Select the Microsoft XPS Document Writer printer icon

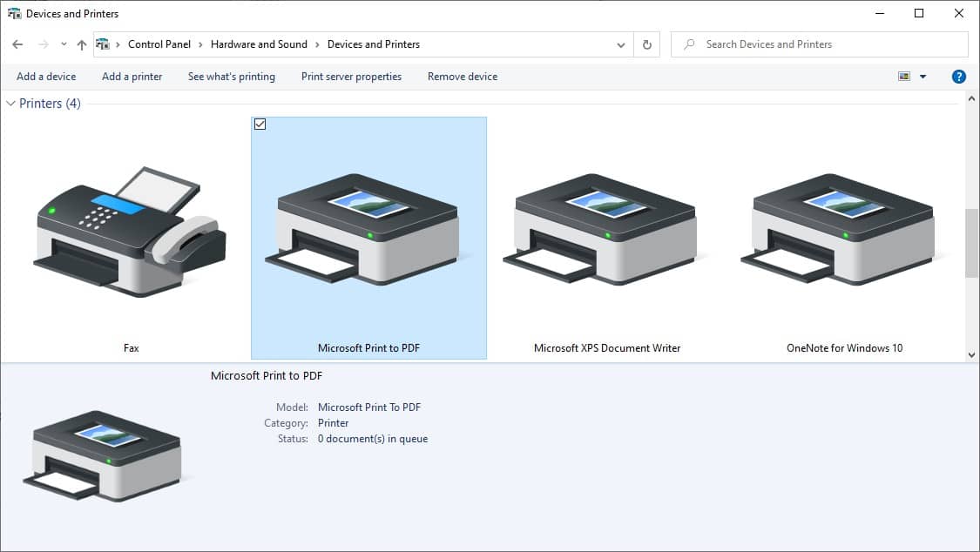(605, 229)
